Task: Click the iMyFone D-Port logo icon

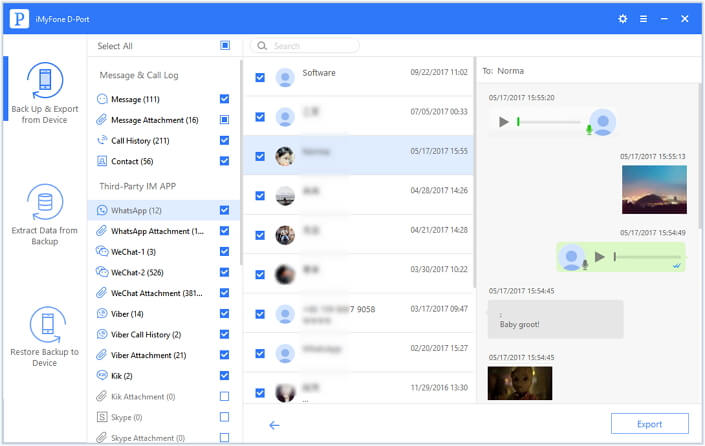Action: click(19, 19)
